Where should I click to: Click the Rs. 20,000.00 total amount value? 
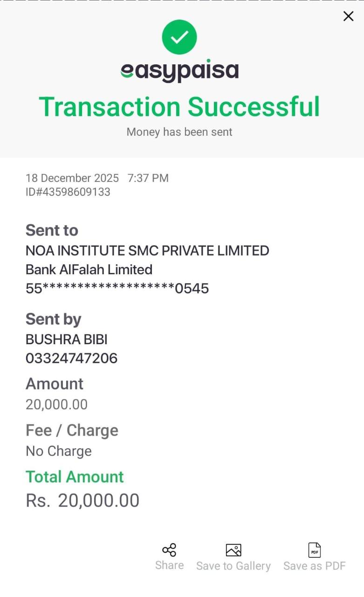pyautogui.click(x=82, y=500)
